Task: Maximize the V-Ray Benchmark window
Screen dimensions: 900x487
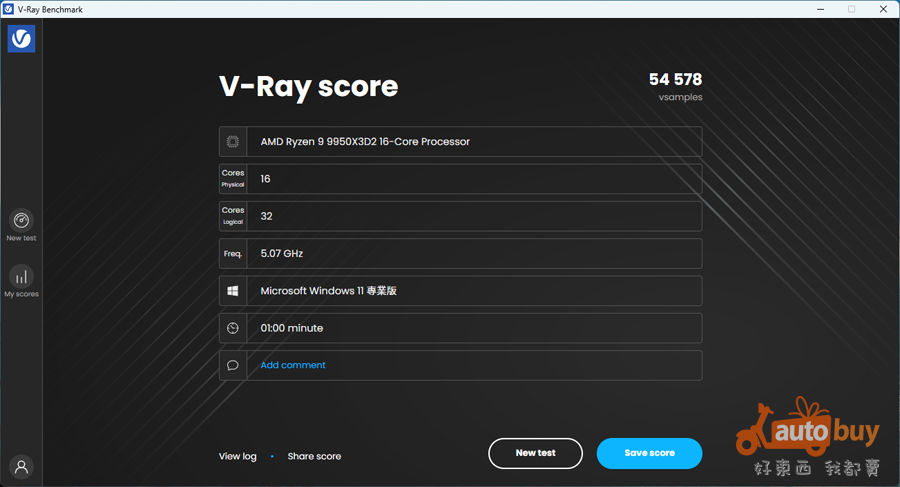Action: (851, 9)
